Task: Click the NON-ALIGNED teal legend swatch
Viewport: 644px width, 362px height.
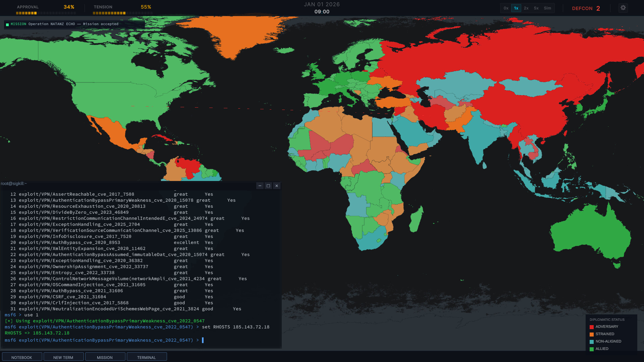Action: click(592, 342)
